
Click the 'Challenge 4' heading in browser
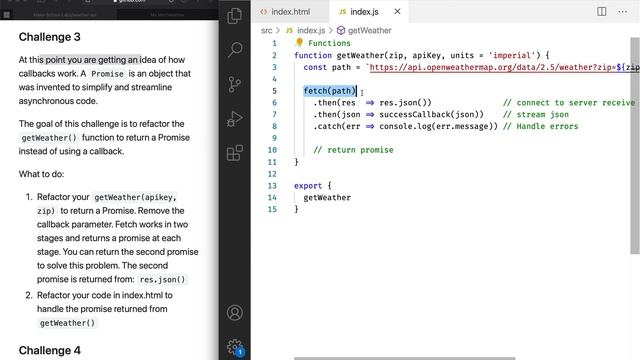(x=49, y=350)
